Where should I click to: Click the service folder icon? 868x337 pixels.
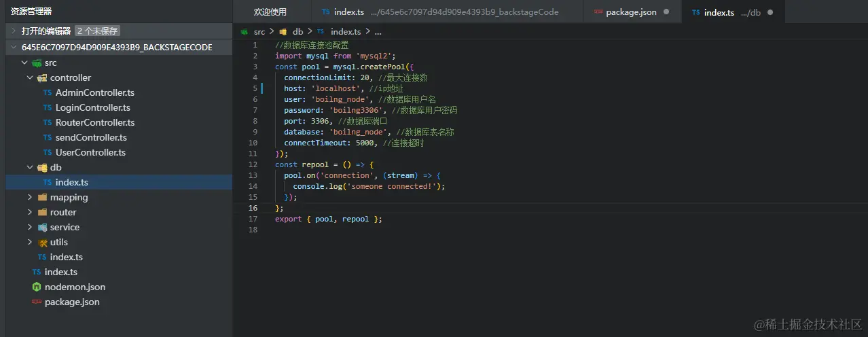42,227
